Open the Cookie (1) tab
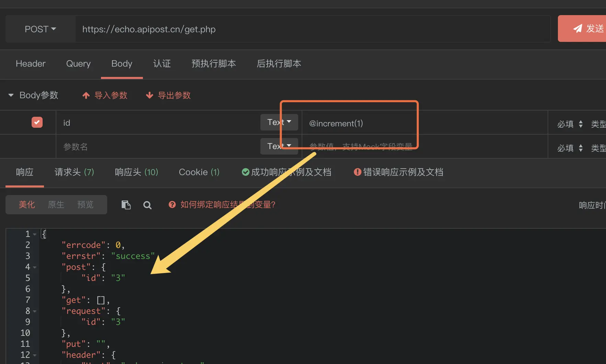 click(199, 172)
